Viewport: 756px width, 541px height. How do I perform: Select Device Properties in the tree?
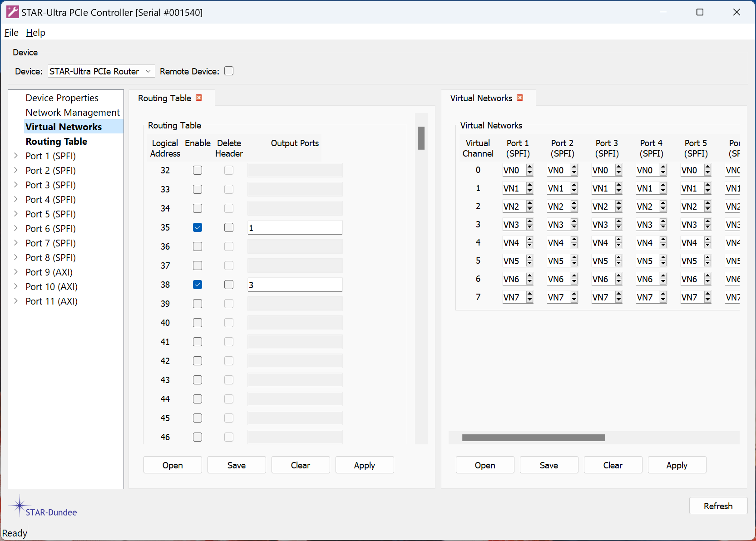(x=62, y=98)
